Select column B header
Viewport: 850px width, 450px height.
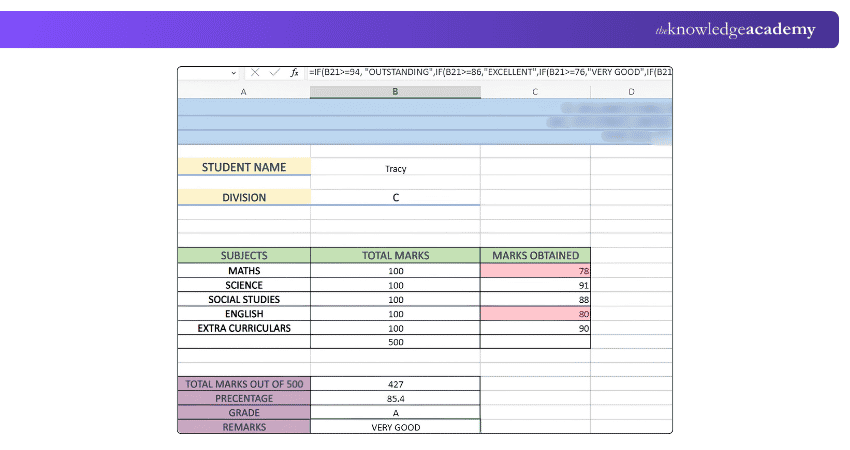click(x=395, y=92)
